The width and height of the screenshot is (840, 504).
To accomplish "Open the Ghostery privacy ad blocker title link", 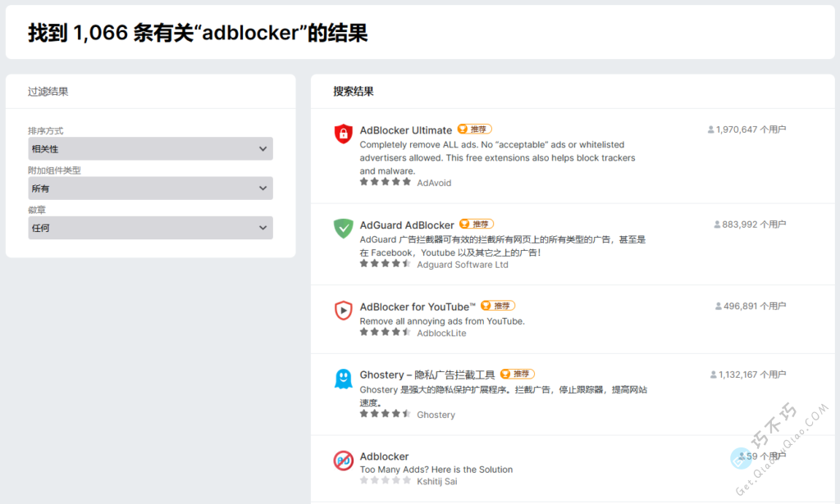I will (427, 375).
